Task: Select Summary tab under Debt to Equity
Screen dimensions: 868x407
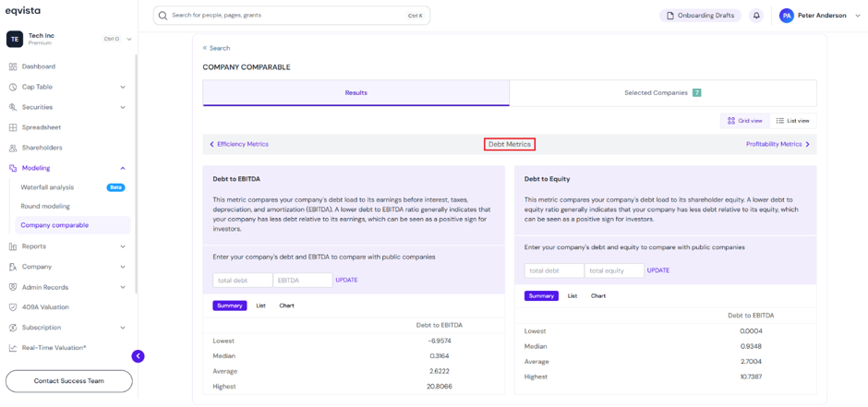Action: (541, 296)
